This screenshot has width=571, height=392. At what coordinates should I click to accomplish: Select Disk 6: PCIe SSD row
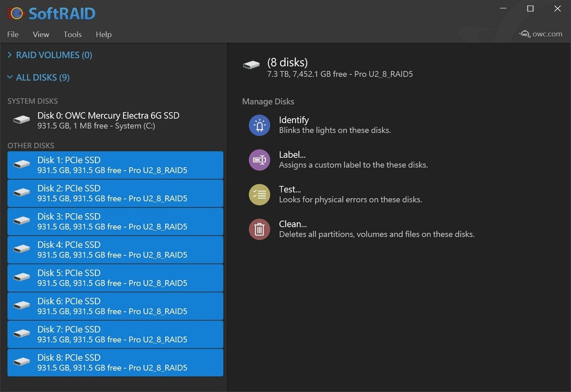pyautogui.click(x=115, y=306)
